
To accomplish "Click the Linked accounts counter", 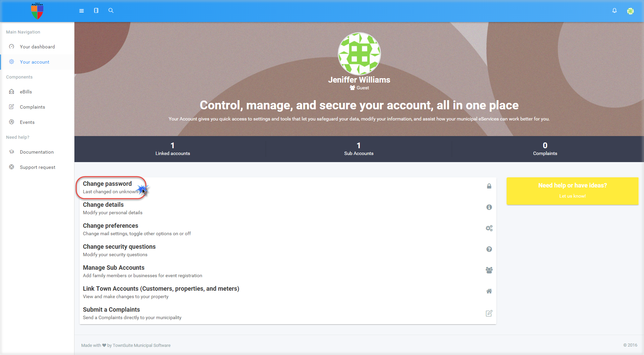I will pos(173,149).
